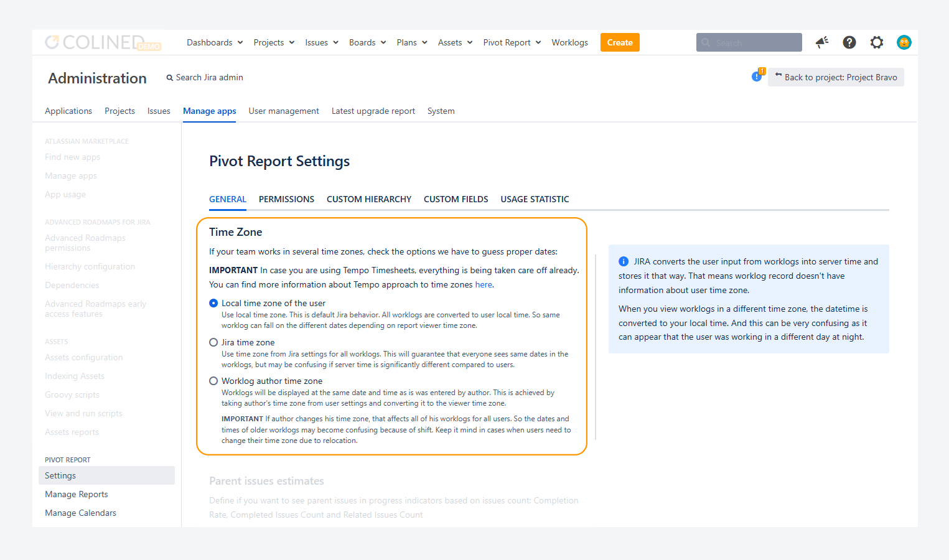Switch to the Issues admin tab
This screenshot has height=560, width=949.
tap(159, 111)
